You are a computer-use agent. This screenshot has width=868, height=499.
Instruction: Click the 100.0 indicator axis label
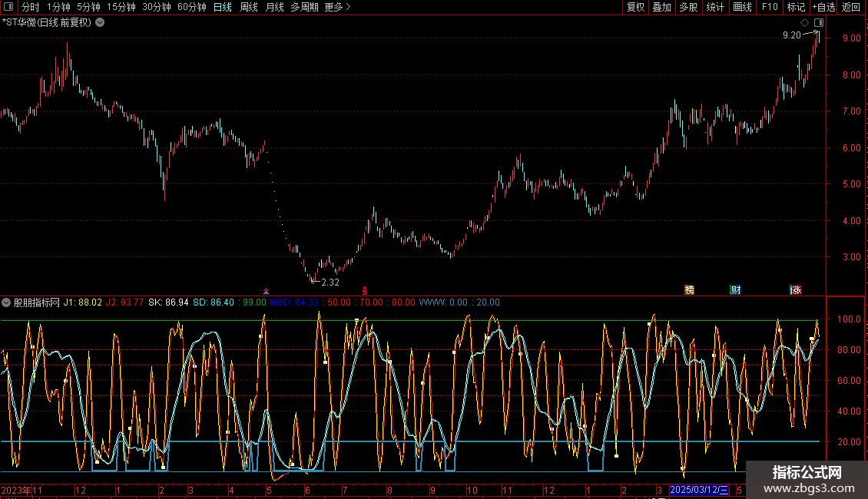click(849, 319)
